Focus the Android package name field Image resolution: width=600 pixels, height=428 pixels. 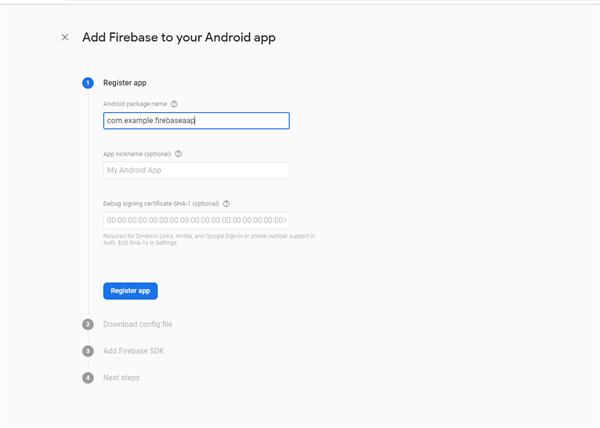[x=196, y=120]
